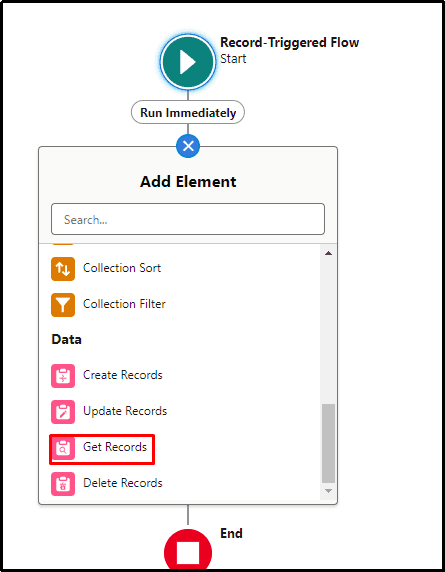445x572 pixels.
Task: Click the element list scroll down arrow
Action: point(328,491)
